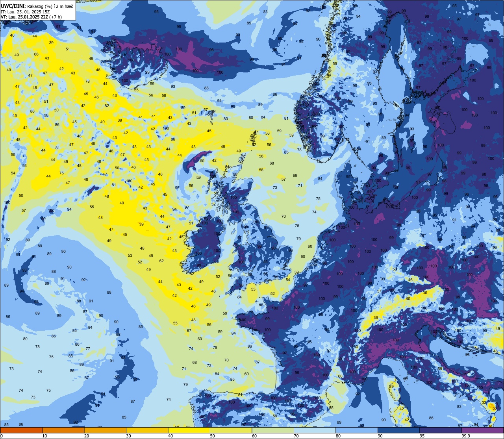Click the "90" label on the color scale

click(x=380, y=436)
